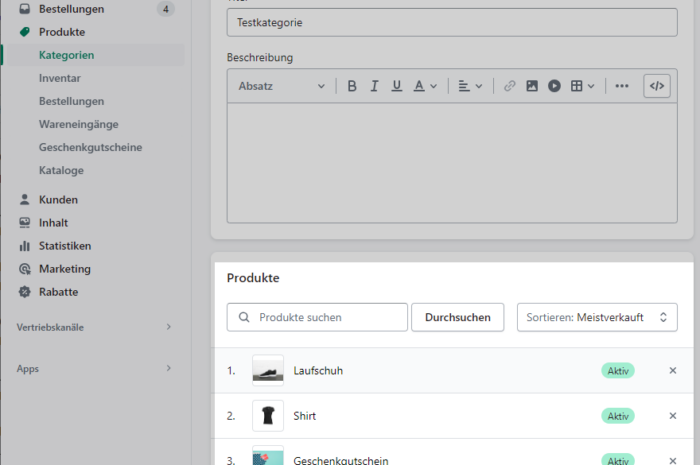Viewport: 700px width, 465px height.
Task: Open the Sortieren: Meistverkauft dropdown
Action: (597, 317)
